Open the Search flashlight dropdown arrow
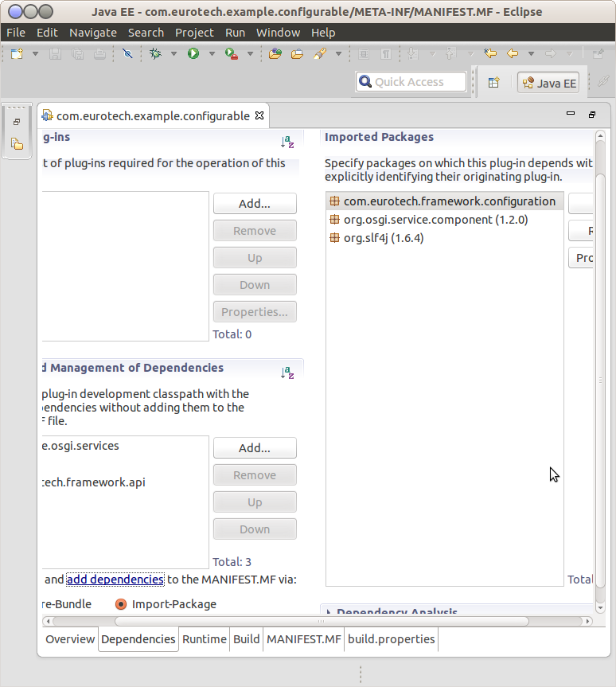The width and height of the screenshot is (616, 687). 338,54
